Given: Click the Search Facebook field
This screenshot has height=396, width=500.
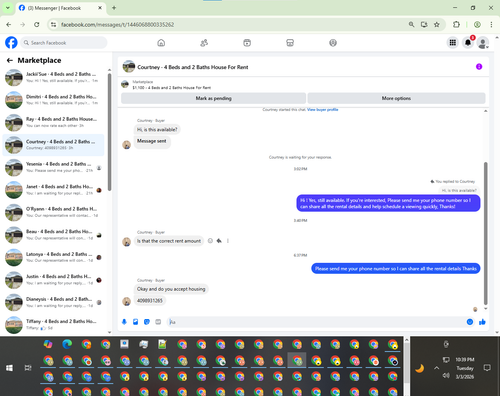Looking at the screenshot, I should tap(64, 43).
